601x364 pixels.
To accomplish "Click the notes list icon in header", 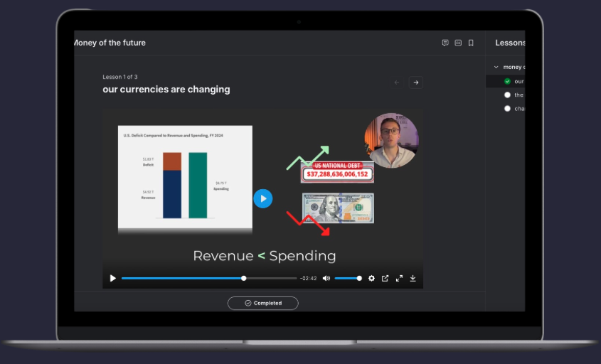I will [458, 43].
